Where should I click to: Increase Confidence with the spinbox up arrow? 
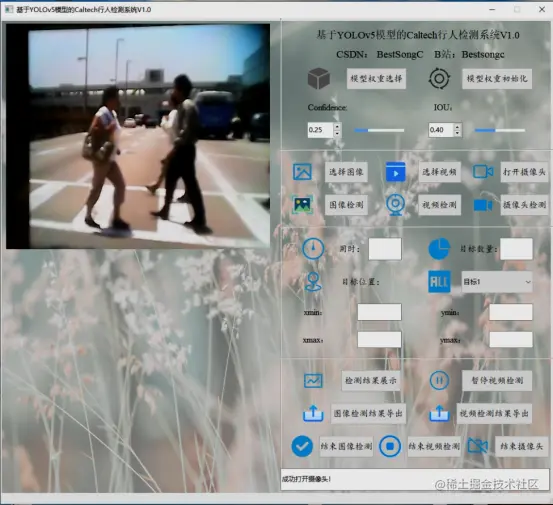tap(337, 127)
